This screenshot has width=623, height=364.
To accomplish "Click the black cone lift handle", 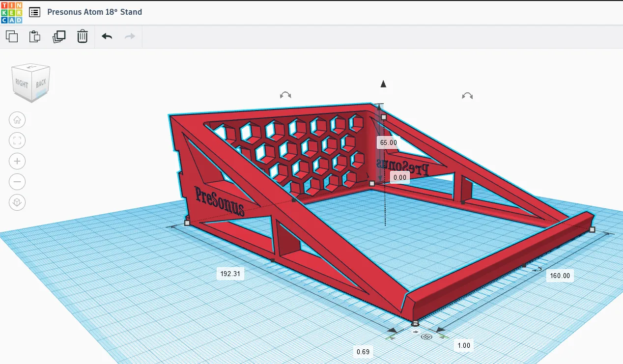I will (x=383, y=84).
